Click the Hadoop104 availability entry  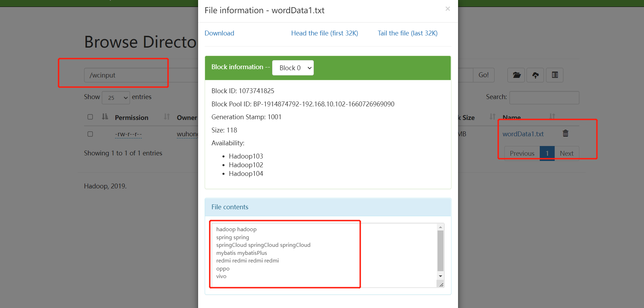[246, 174]
